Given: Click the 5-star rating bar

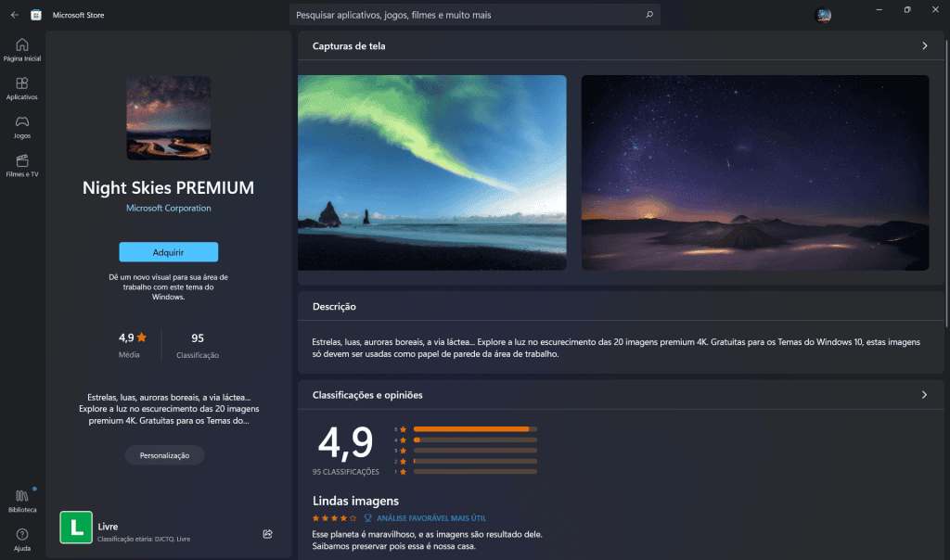Looking at the screenshot, I should 475,429.
